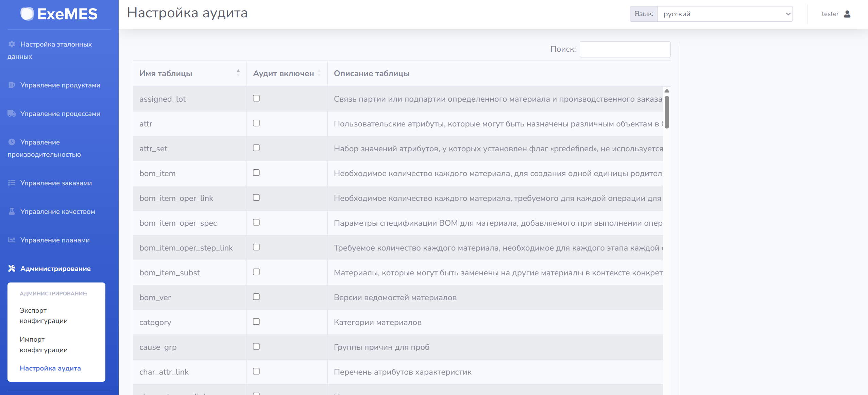This screenshot has height=395, width=868.
Task: Open Импорт конфигурации link
Action: click(x=44, y=344)
